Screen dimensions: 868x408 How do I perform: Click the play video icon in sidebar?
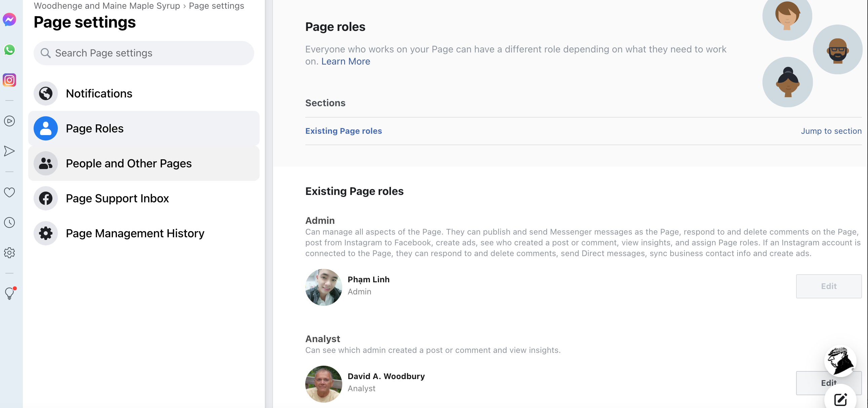tap(9, 121)
